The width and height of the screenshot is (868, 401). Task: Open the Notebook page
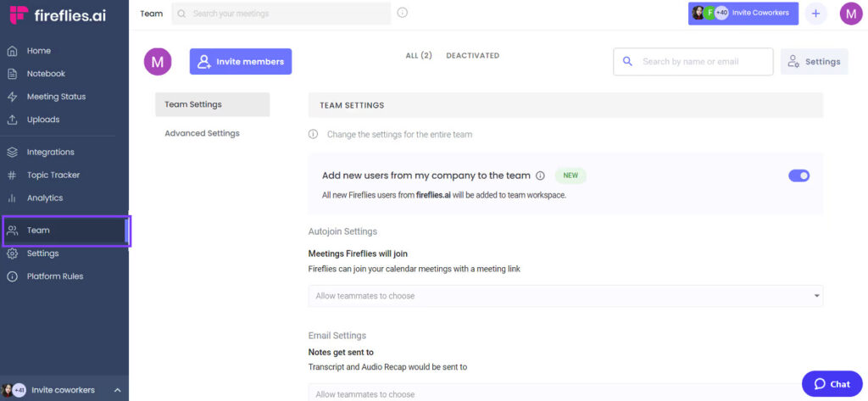pos(46,74)
